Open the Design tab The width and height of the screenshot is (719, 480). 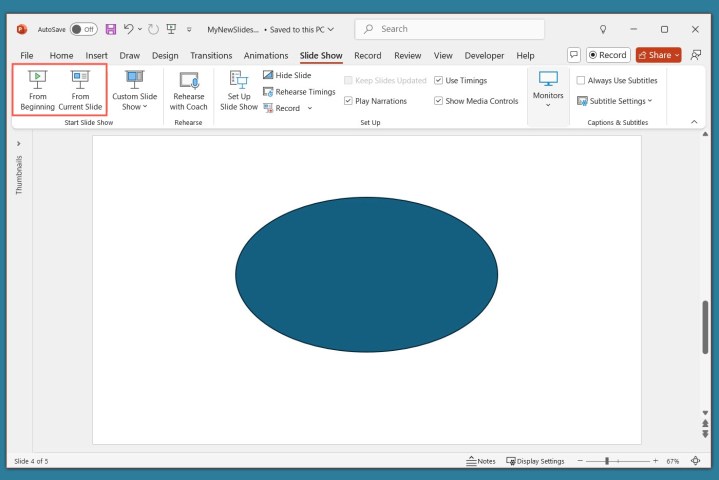coord(164,56)
